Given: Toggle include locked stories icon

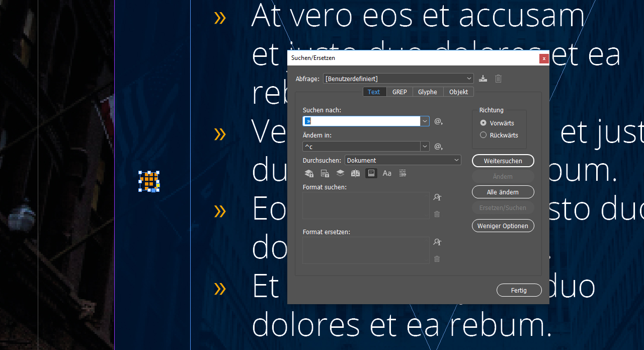Looking at the screenshot, I should 325,173.
